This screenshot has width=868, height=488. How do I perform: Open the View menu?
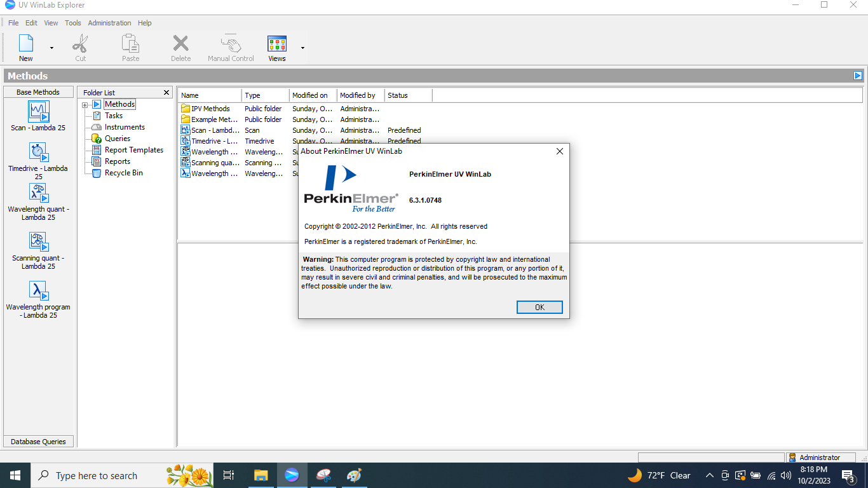pyautogui.click(x=51, y=23)
